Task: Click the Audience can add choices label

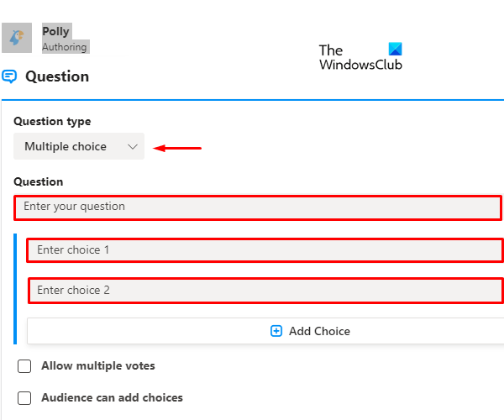Action: [x=112, y=398]
